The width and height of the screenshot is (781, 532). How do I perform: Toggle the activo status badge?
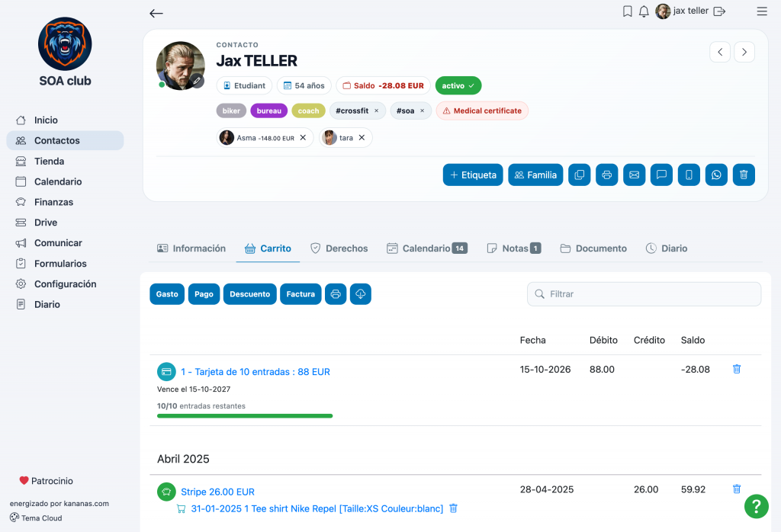pos(458,85)
